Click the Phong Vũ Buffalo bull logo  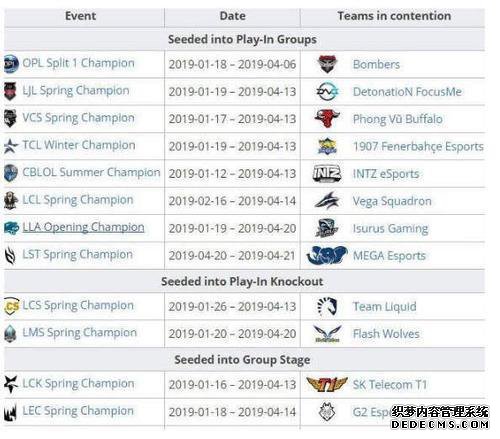click(x=327, y=118)
